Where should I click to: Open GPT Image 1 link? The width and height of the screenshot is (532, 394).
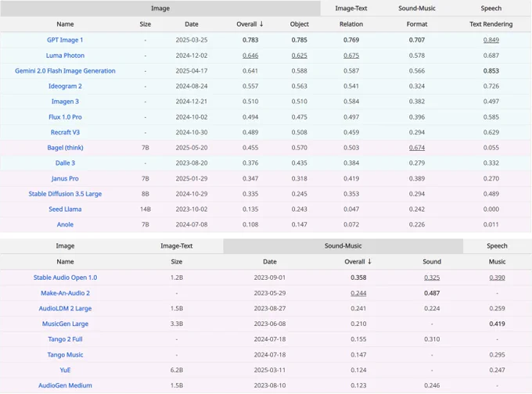click(x=65, y=40)
